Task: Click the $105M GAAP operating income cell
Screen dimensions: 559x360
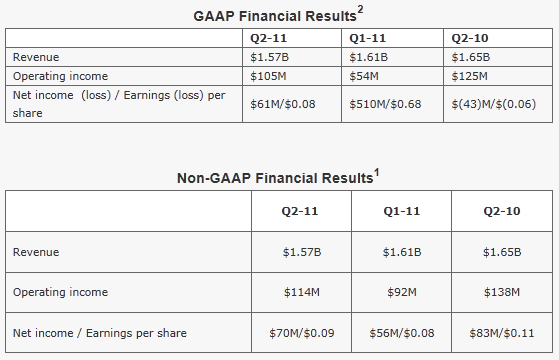Action: [x=268, y=76]
